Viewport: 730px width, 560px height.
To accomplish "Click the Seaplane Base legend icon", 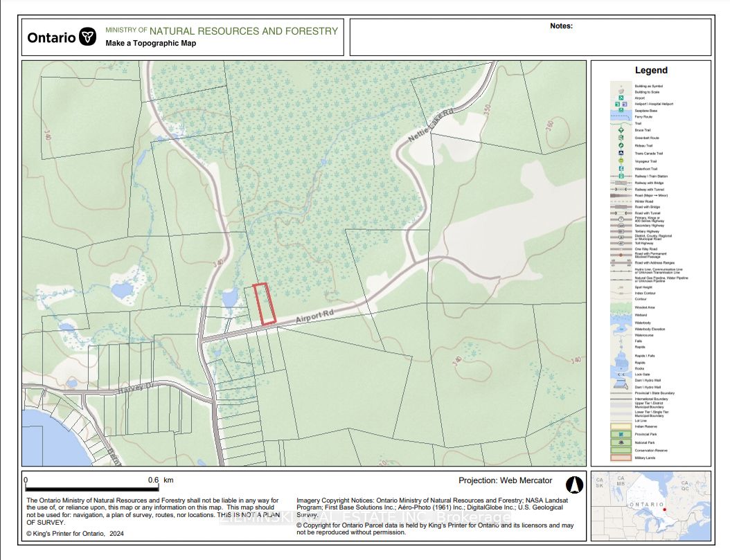I will coord(621,110).
